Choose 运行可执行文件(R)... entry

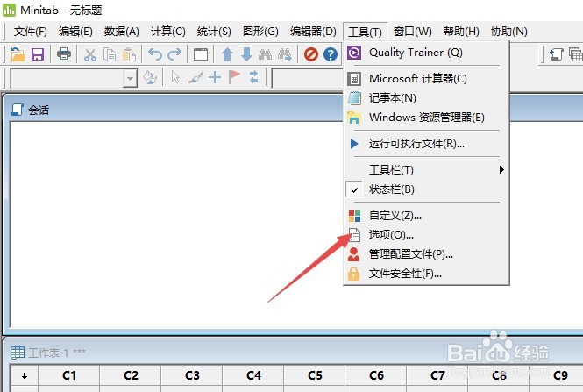pyautogui.click(x=426, y=144)
